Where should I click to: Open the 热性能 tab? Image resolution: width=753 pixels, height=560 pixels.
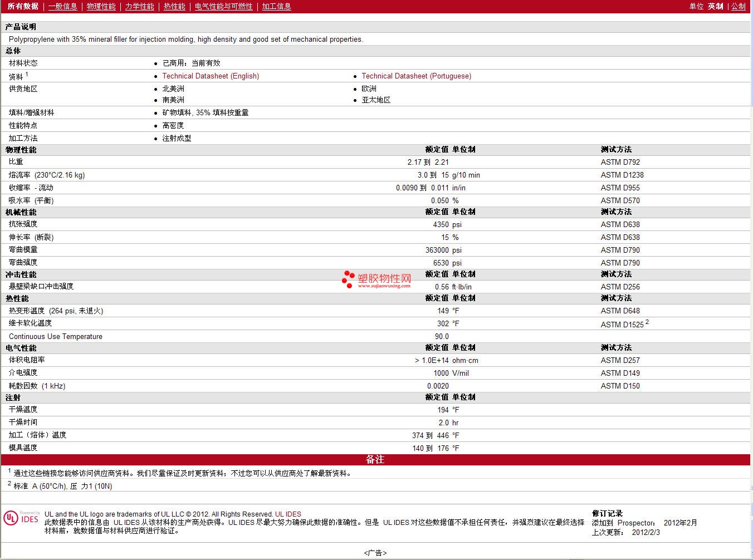[174, 6]
